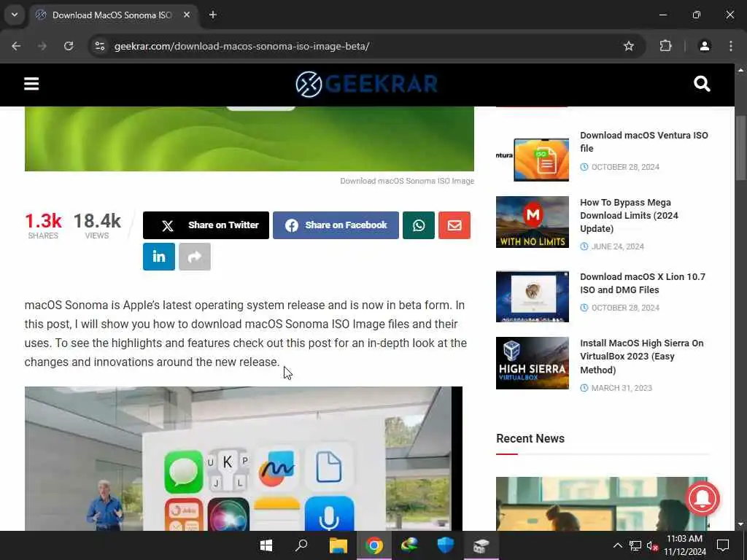The width and height of the screenshot is (747, 560).
Task: Click the High Sierra VirtualBox thumbnail
Action: 532,363
